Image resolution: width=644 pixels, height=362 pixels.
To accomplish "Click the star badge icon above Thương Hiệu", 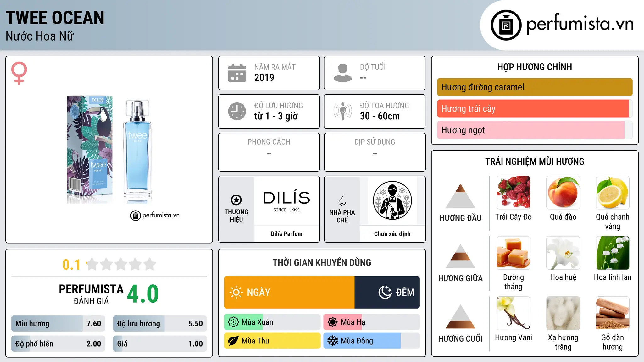I will point(236,200).
